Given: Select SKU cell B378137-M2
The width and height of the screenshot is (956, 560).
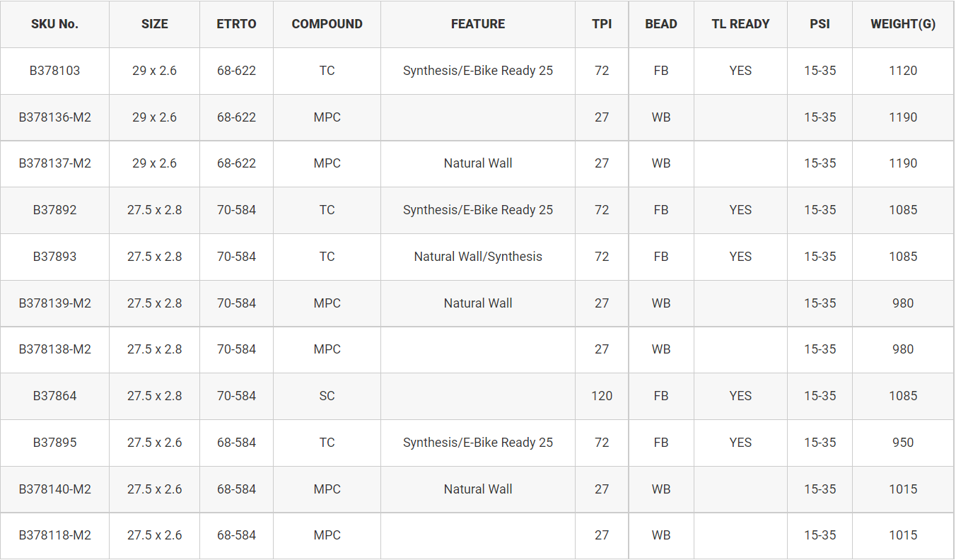Looking at the screenshot, I should [x=54, y=163].
